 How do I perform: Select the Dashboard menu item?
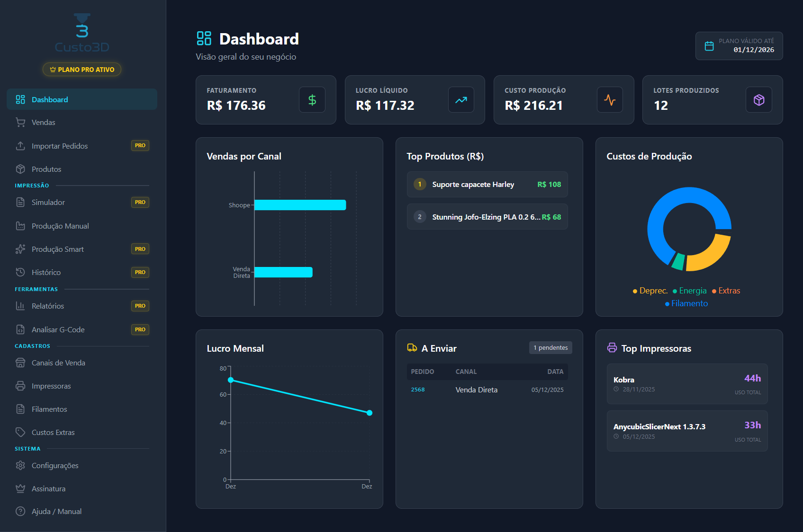coord(49,99)
